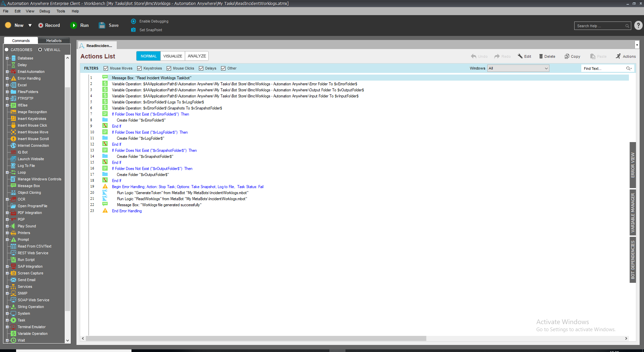Select the Excel command icon
644x352 pixels.
13,85
